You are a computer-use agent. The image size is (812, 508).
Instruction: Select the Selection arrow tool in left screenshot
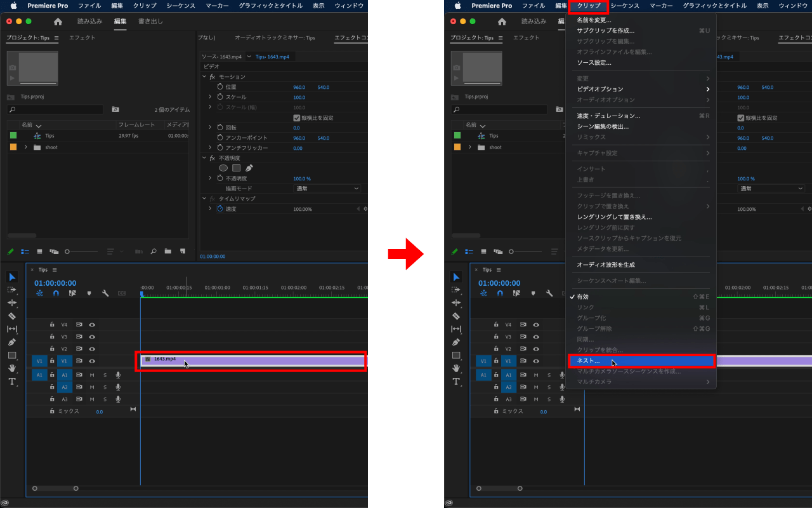pos(12,277)
